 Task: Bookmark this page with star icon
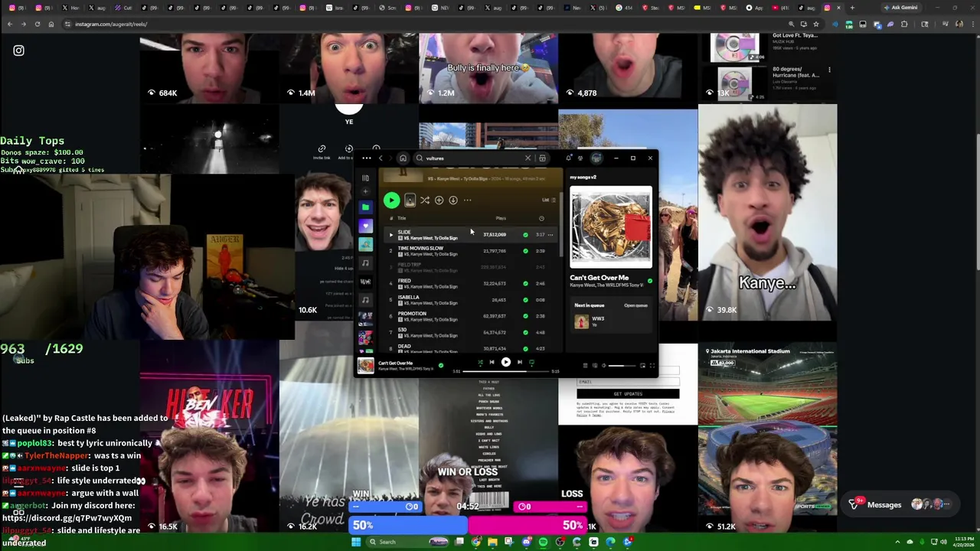pyautogui.click(x=816, y=24)
